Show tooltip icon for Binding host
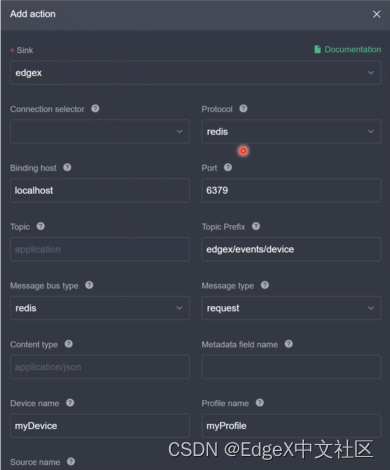 click(x=67, y=167)
